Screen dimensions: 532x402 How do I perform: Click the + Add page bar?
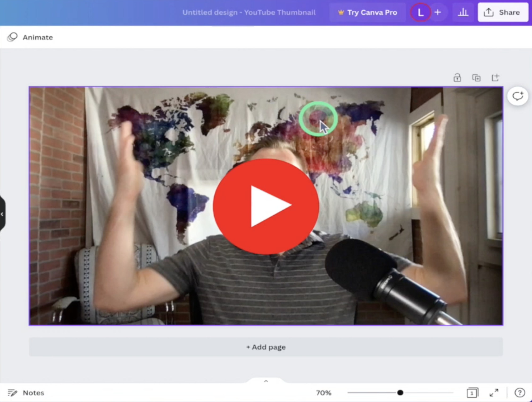pyautogui.click(x=266, y=347)
